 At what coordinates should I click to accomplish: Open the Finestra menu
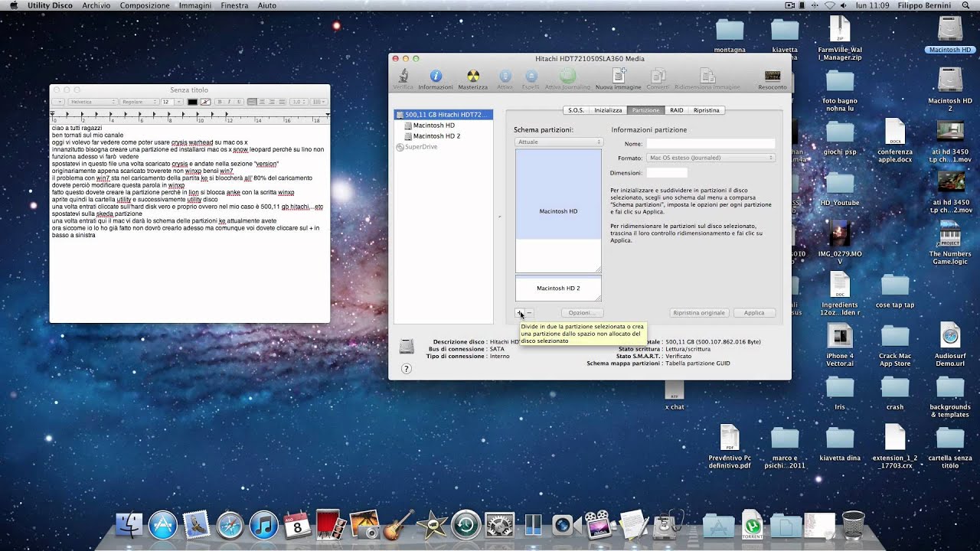click(234, 5)
